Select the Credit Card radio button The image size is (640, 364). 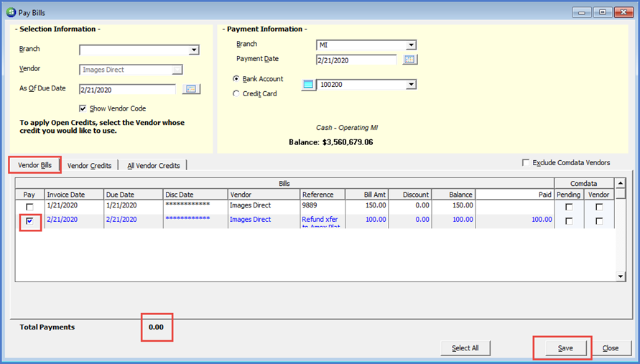pos(236,93)
